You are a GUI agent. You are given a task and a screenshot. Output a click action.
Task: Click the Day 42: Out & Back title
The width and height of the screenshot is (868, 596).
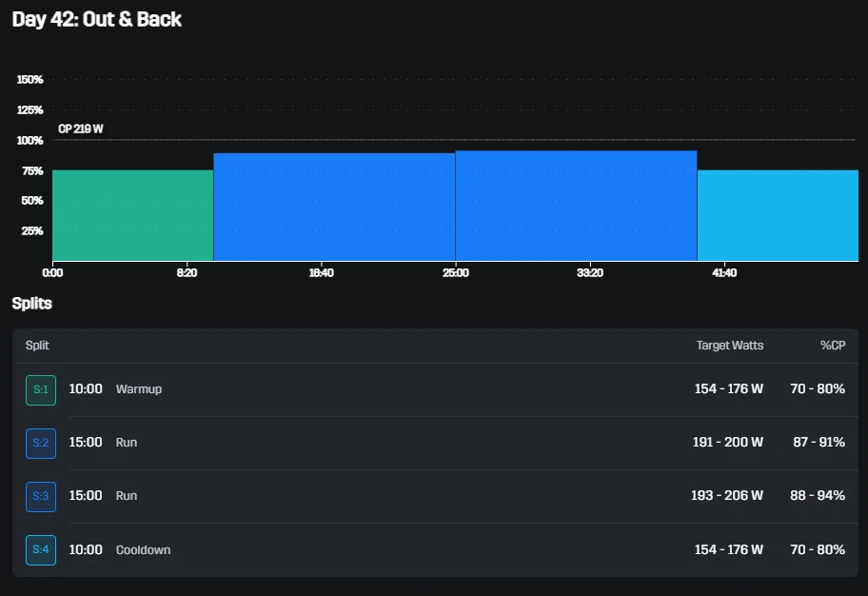tap(97, 19)
